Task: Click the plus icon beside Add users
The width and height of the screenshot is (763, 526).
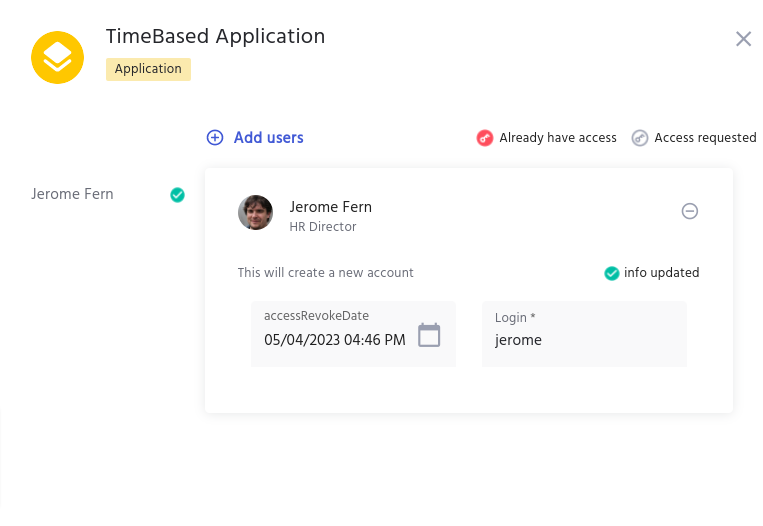Action: 215,138
